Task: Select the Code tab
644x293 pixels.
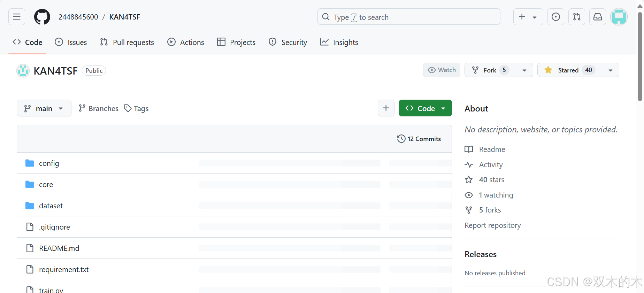Action: point(28,42)
